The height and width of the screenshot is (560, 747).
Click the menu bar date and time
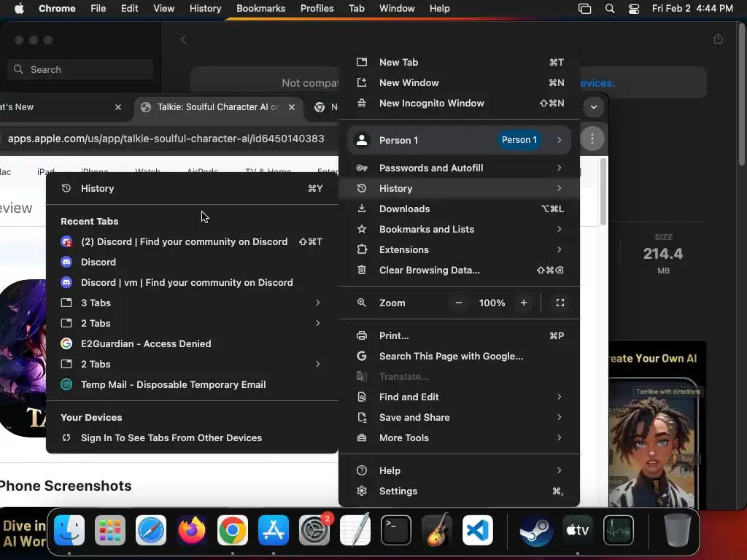pyautogui.click(x=692, y=9)
